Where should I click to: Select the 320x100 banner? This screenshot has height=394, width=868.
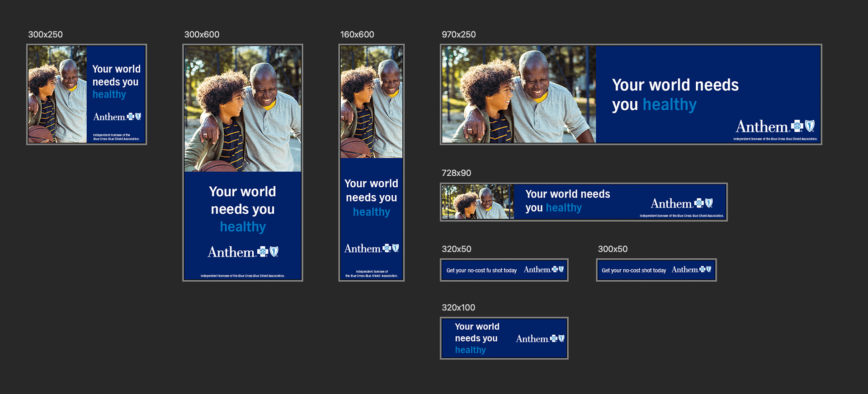pyautogui.click(x=504, y=338)
